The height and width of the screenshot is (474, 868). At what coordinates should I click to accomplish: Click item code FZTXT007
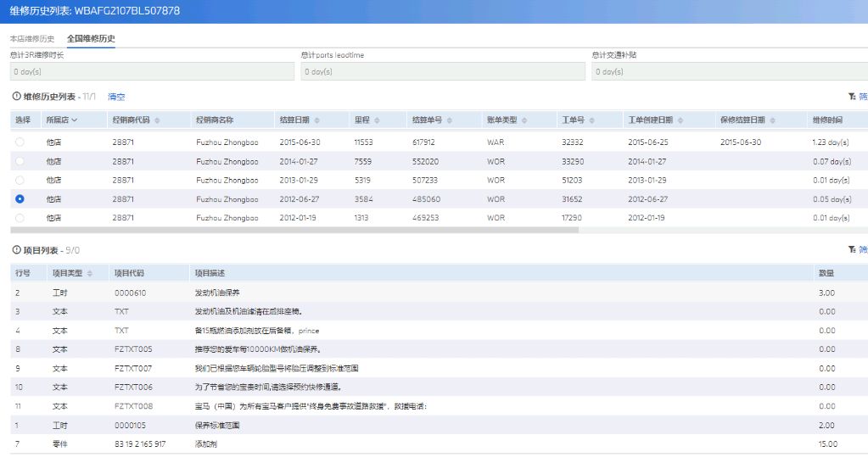coord(133,368)
